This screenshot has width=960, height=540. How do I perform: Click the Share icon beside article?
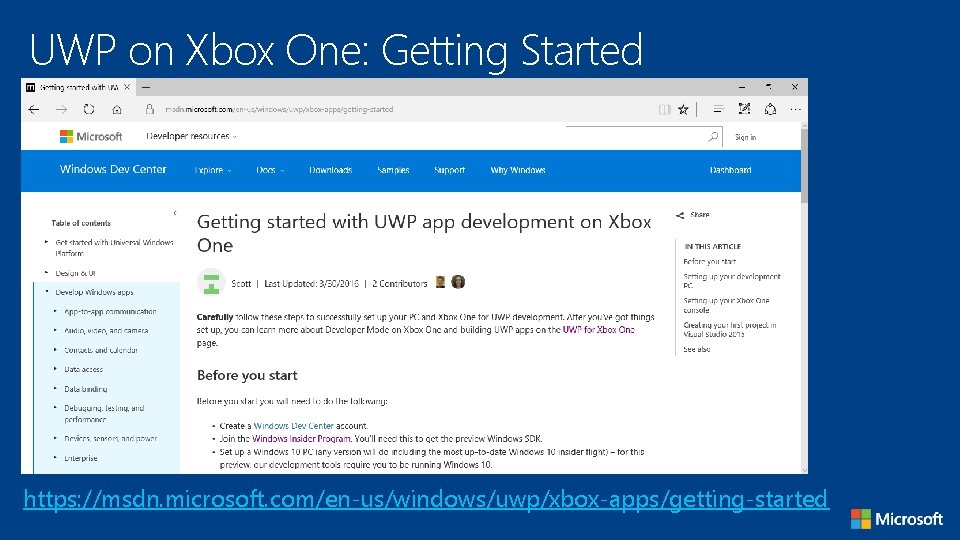(680, 215)
